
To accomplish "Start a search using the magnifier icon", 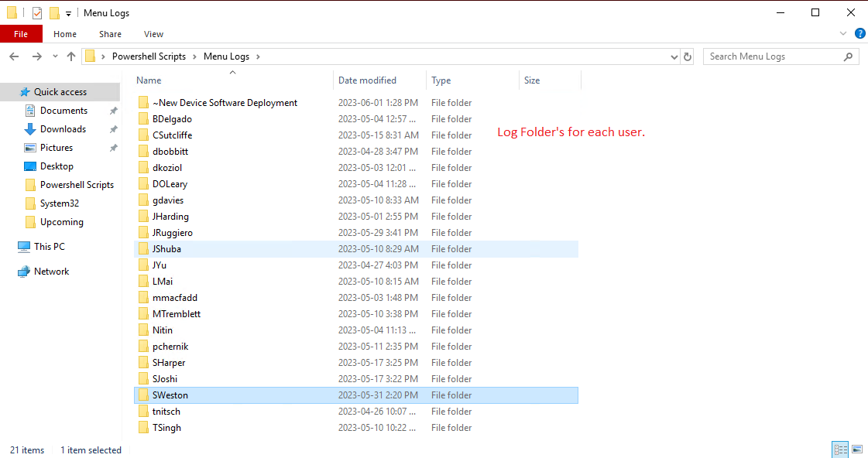I will click(x=849, y=56).
